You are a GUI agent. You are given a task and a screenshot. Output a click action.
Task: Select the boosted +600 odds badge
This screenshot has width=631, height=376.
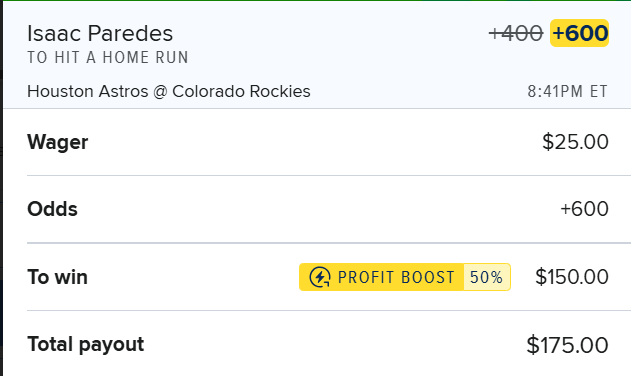tap(579, 33)
